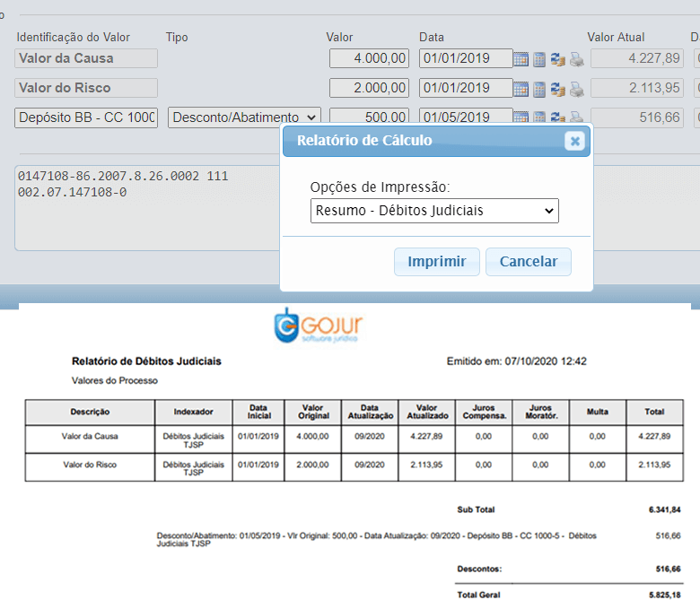
Task: Click the 01/05/2019 date field
Action: pyautogui.click(x=466, y=116)
